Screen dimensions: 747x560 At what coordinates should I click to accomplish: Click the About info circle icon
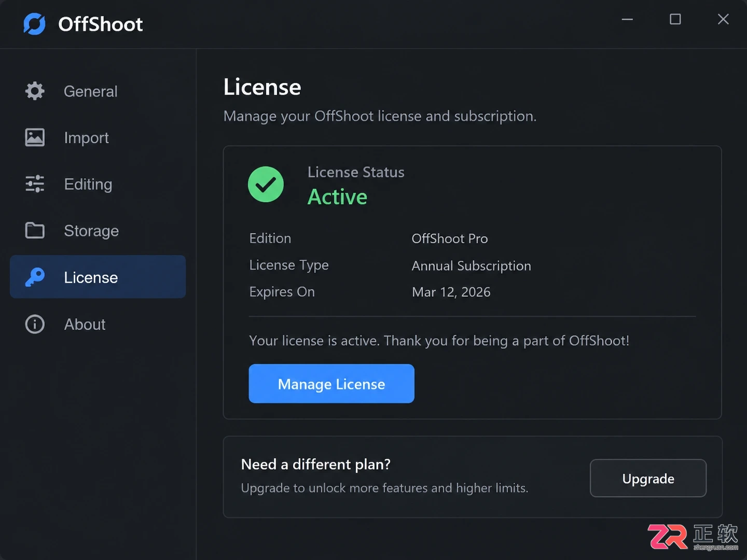click(35, 324)
